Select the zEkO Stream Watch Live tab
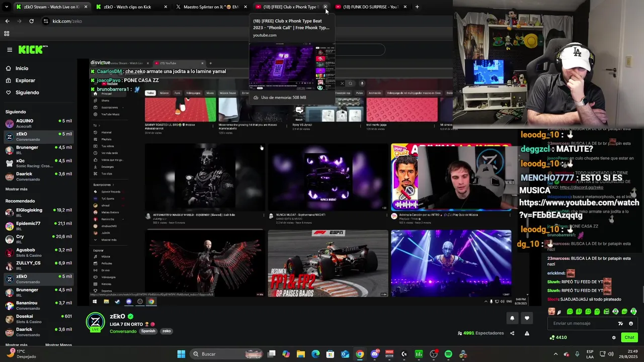Screen dimensions: 644x362 (51, 7)
